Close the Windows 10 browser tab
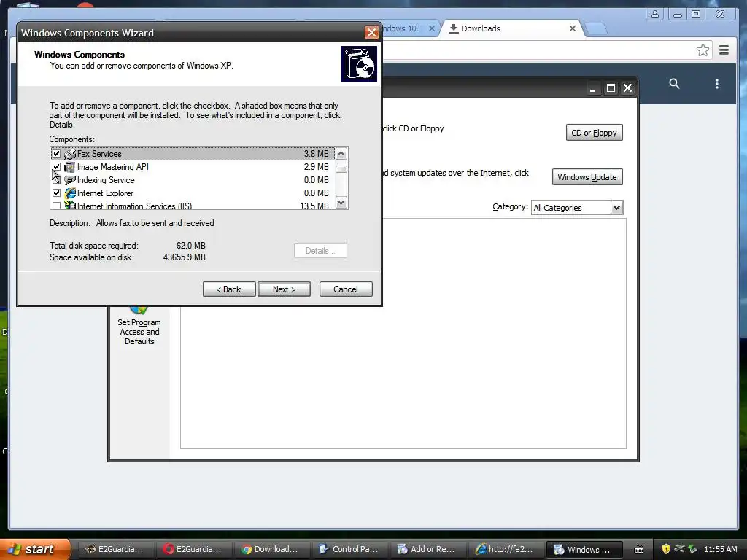The width and height of the screenshot is (747, 560). tap(432, 28)
